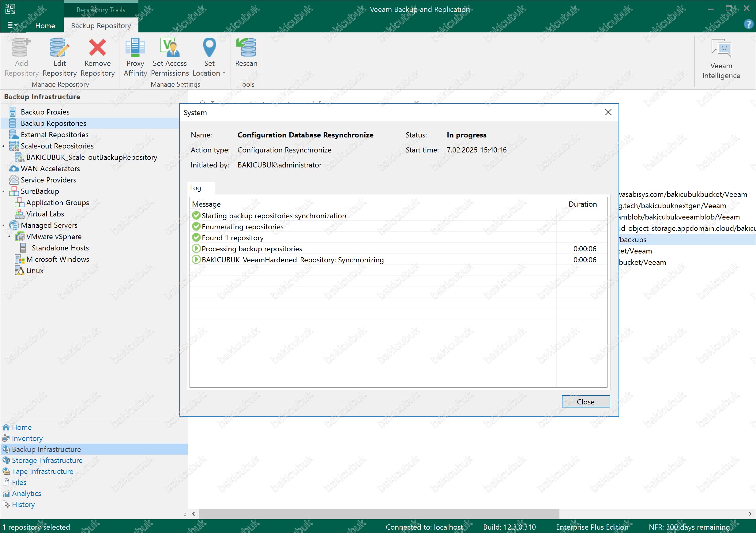Collapse the Scale-out Repositories tree node
The height and width of the screenshot is (533, 756).
[4, 146]
